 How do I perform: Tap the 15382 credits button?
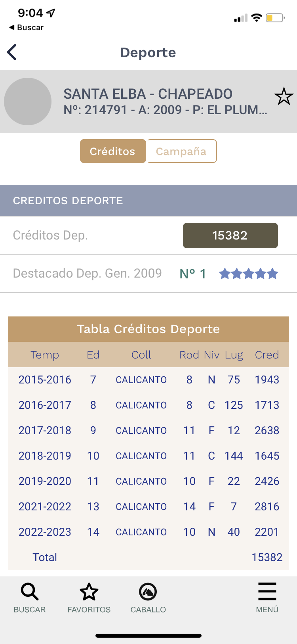point(230,236)
